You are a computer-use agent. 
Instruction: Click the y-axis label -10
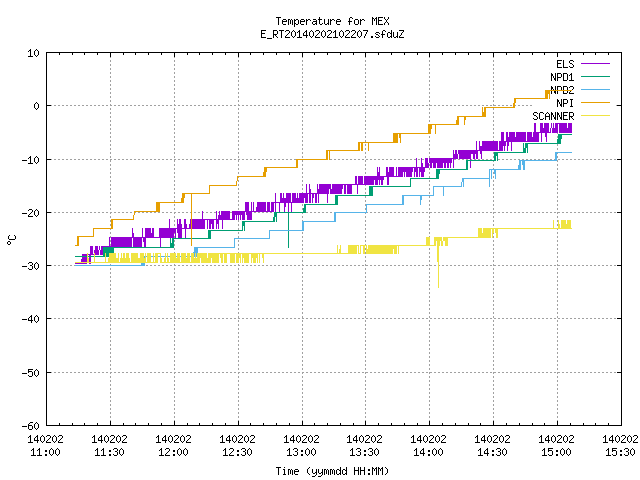[x=31, y=160]
